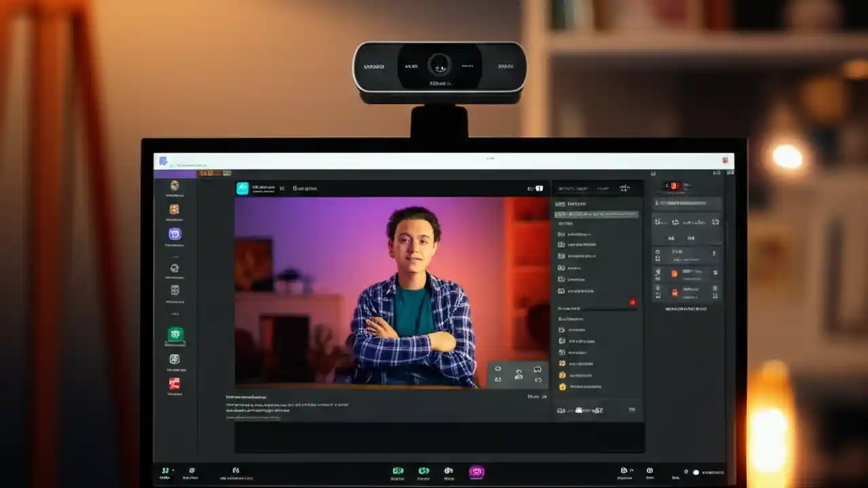
Task: Click the red live status button in the far-right panel
Action: 675,184
